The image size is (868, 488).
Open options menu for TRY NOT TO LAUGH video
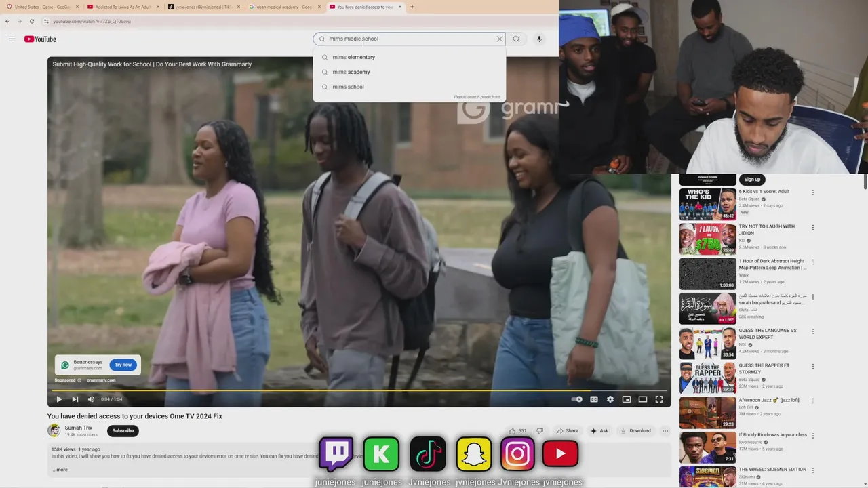pos(813,227)
